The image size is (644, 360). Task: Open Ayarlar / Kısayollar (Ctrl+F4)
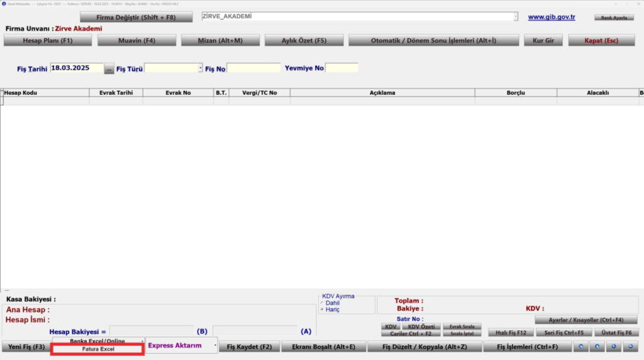[586, 320]
